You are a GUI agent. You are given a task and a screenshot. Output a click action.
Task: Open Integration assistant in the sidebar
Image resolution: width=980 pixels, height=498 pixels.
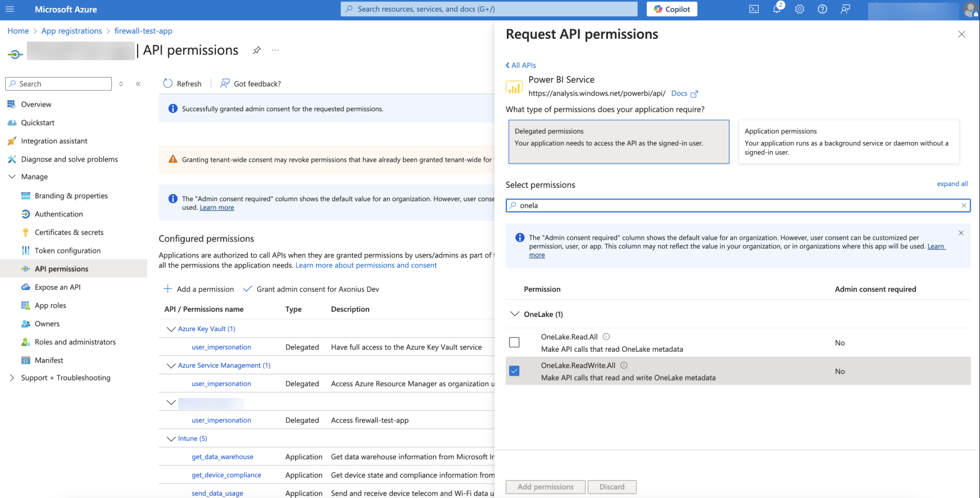coord(54,141)
